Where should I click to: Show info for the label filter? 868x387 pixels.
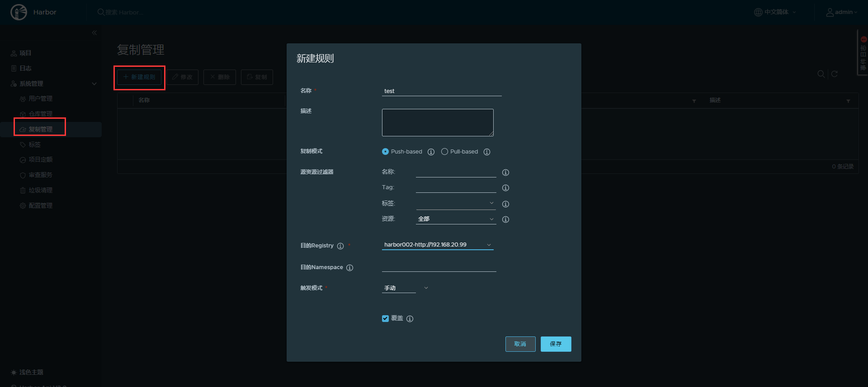(506, 204)
